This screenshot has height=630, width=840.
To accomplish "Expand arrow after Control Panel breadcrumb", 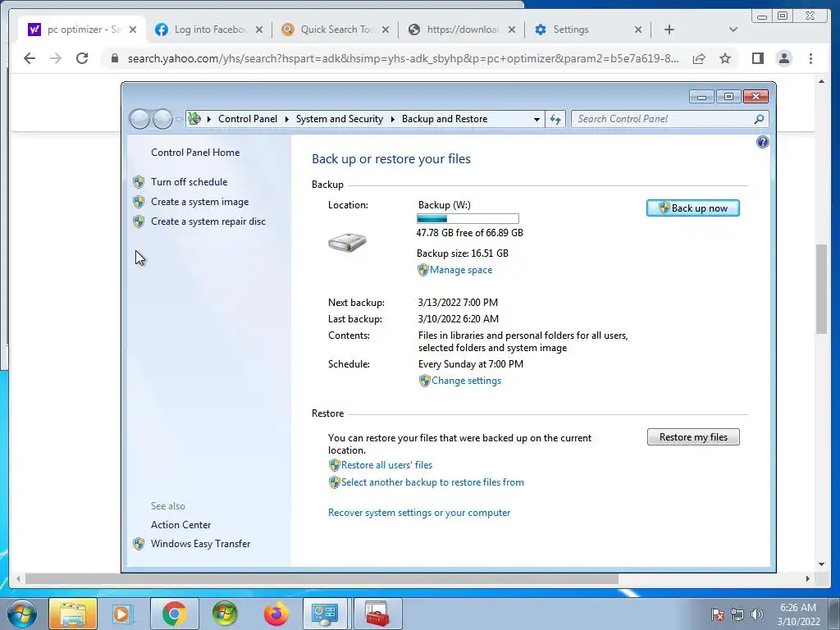I will 286,119.
